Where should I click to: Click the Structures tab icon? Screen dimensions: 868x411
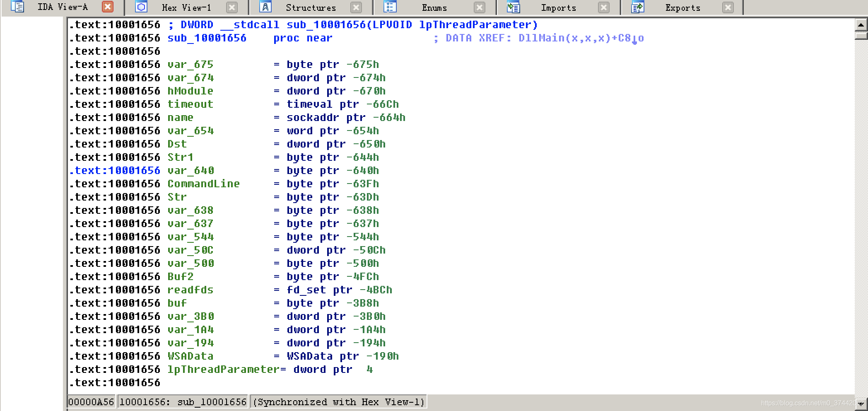tap(265, 7)
